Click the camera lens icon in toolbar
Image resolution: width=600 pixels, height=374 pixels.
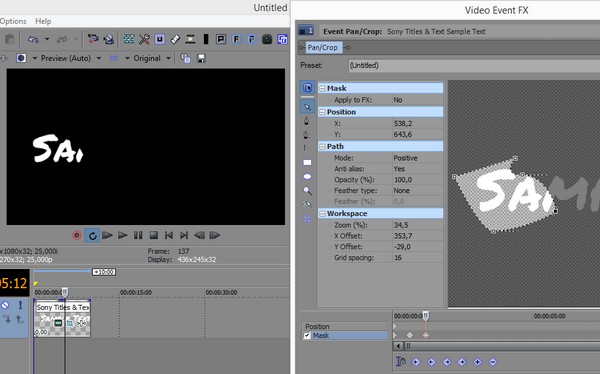click(x=267, y=39)
